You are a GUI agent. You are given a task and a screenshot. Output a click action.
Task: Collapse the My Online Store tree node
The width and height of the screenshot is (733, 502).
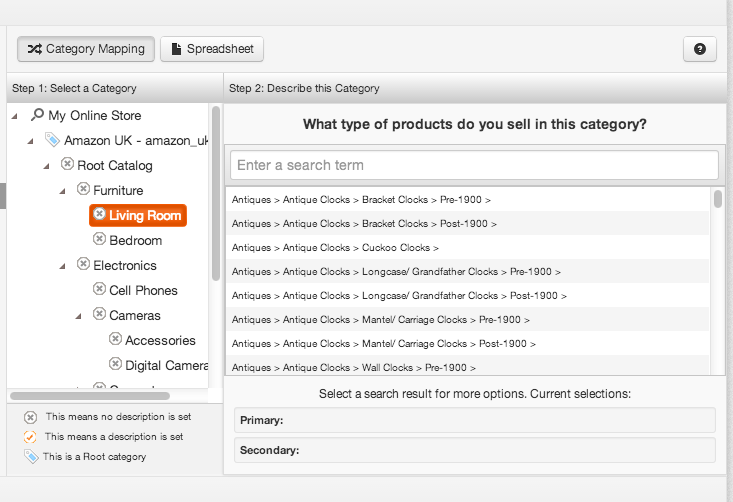coord(14,116)
